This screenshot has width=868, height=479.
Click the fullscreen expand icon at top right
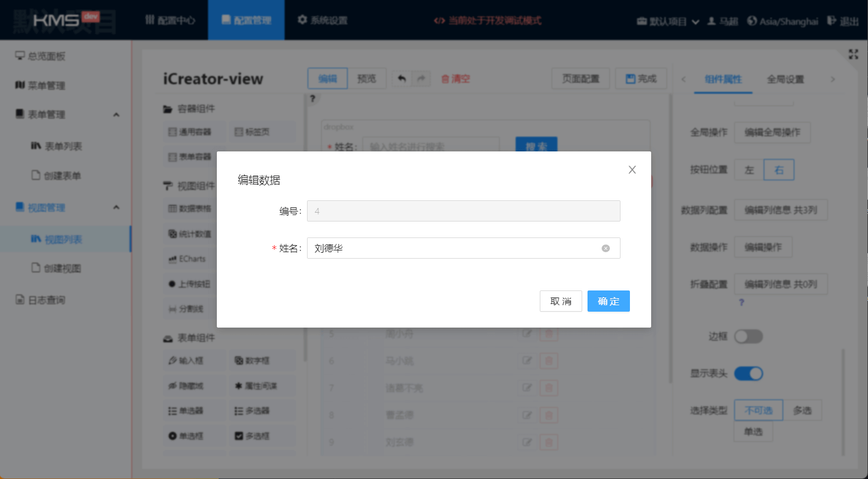click(853, 54)
